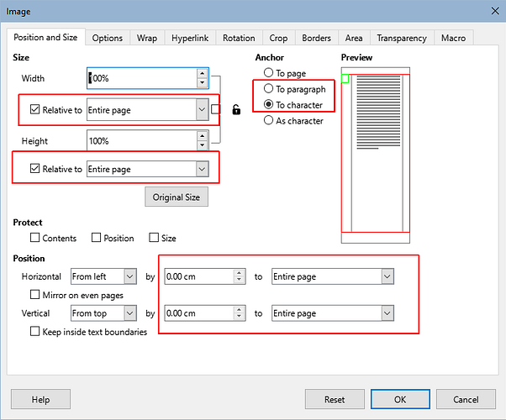The height and width of the screenshot is (420, 506).
Task: Click the Help button
Action: point(40,399)
